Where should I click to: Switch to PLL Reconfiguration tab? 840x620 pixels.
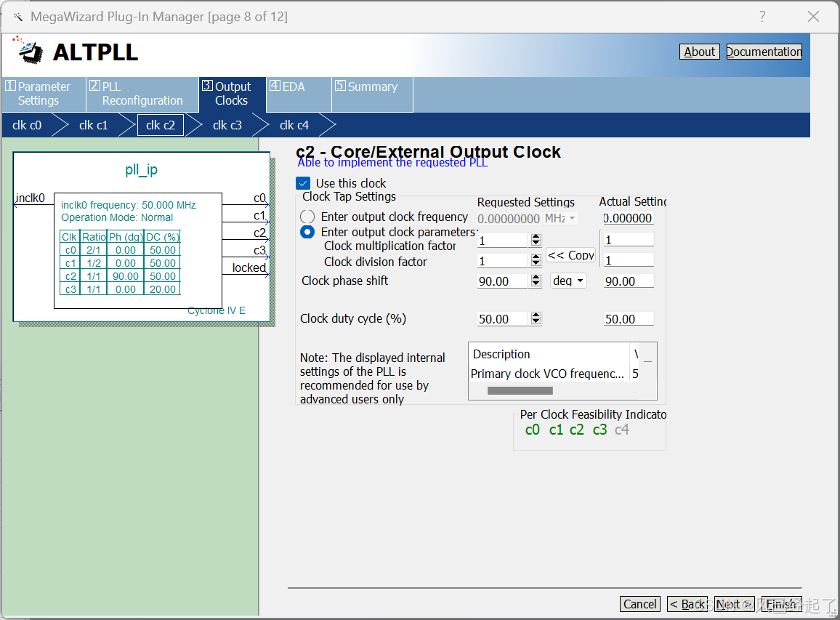click(x=142, y=94)
